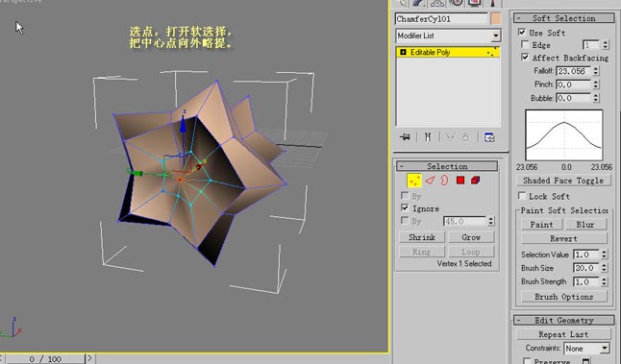Image resolution: width=621 pixels, height=364 pixels.
Task: Select Edge sub-object level icon
Action: 430,181
